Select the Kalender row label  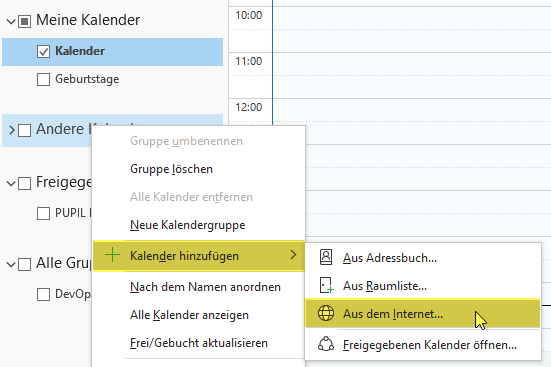click(x=80, y=51)
